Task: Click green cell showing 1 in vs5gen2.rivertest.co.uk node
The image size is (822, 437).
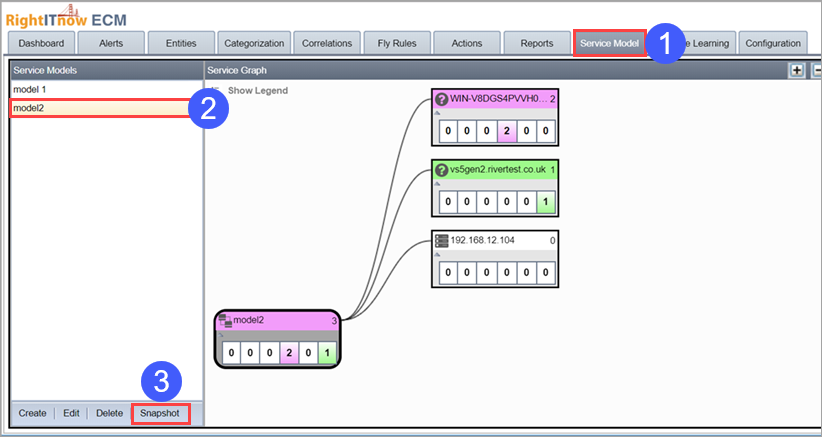Action: point(545,202)
